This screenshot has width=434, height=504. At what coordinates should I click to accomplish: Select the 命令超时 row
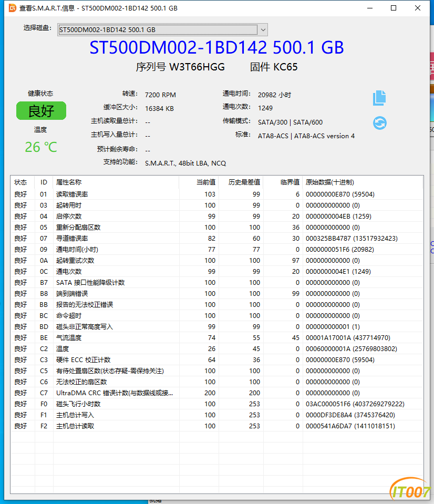[x=217, y=316]
